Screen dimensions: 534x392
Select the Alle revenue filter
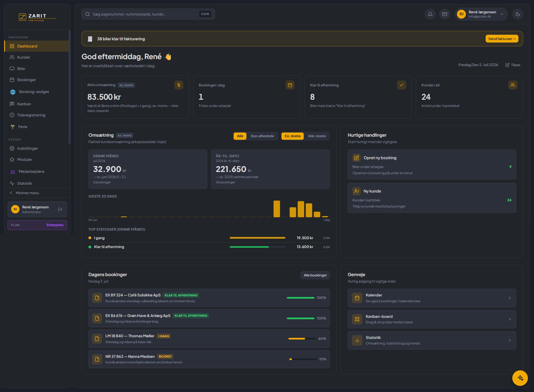click(240, 136)
